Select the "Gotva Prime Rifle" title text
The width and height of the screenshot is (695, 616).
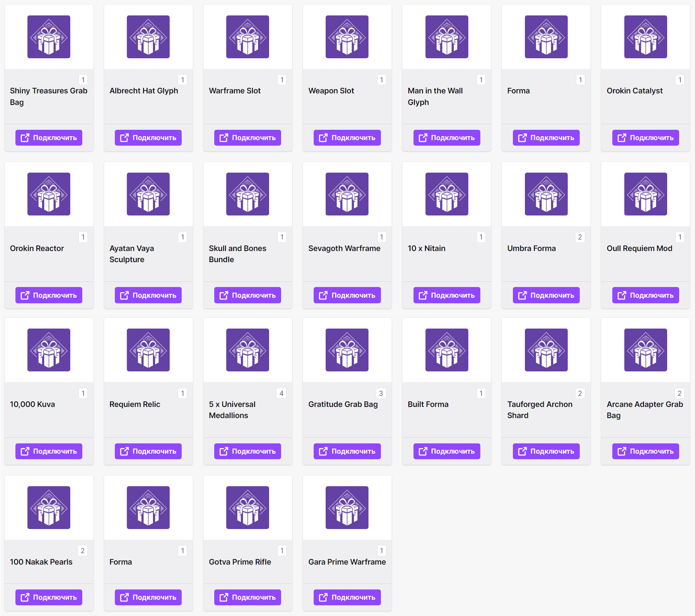coord(240,562)
